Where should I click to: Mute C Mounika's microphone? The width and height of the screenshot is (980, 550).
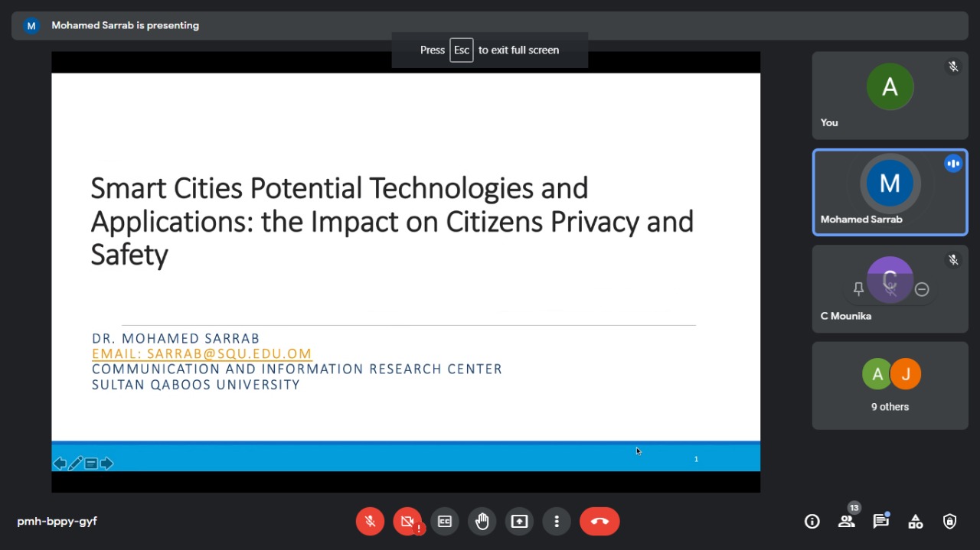click(890, 289)
